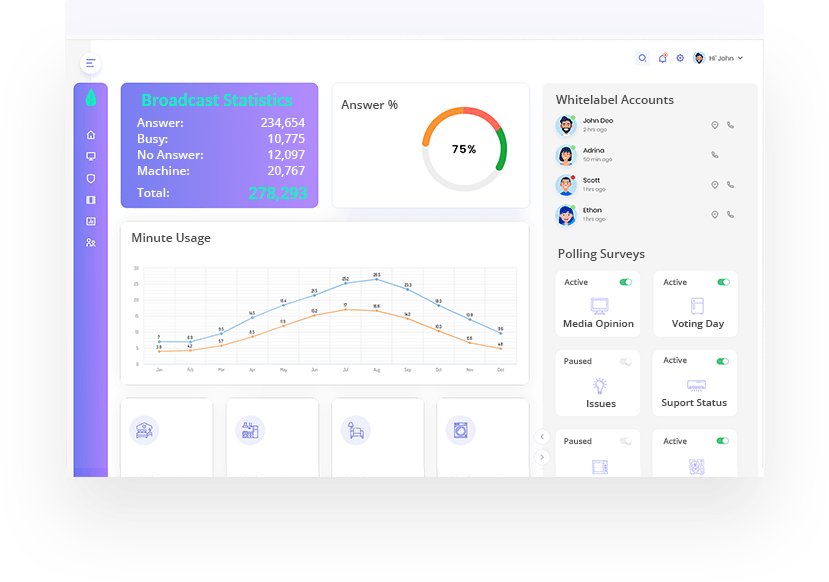Click the 75% answer gauge
The width and height of the screenshot is (829, 582).
tap(464, 149)
